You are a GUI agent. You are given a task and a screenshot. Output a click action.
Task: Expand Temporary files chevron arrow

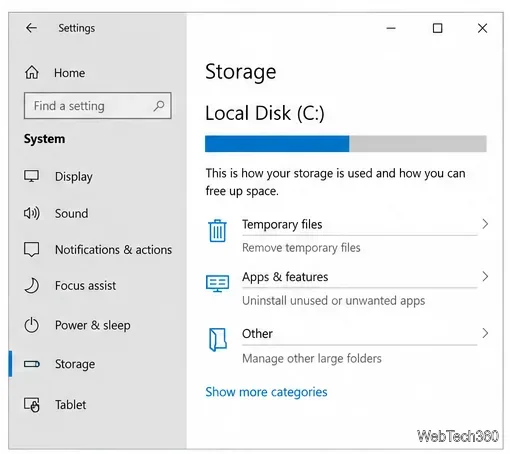coord(485,224)
